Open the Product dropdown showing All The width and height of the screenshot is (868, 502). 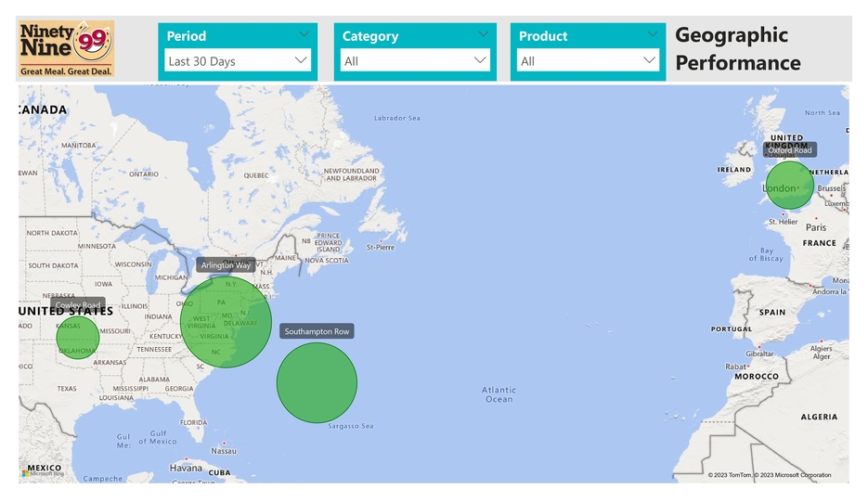coord(588,61)
